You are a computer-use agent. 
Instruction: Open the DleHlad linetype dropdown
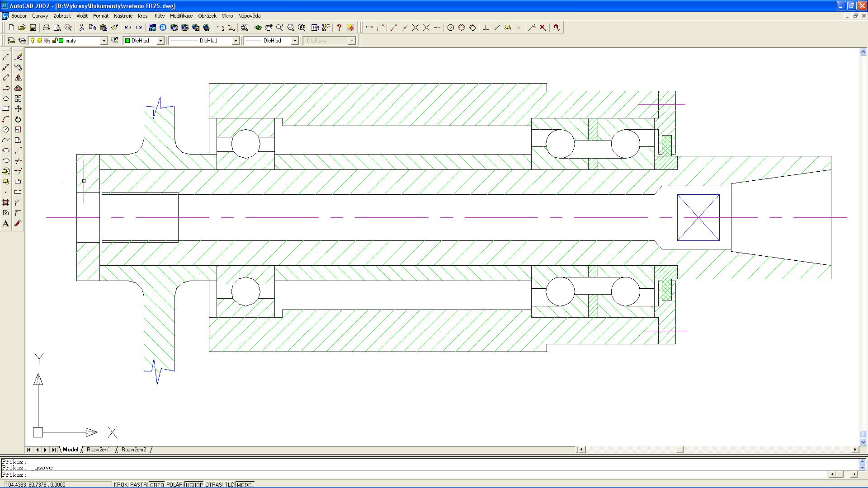coord(235,41)
